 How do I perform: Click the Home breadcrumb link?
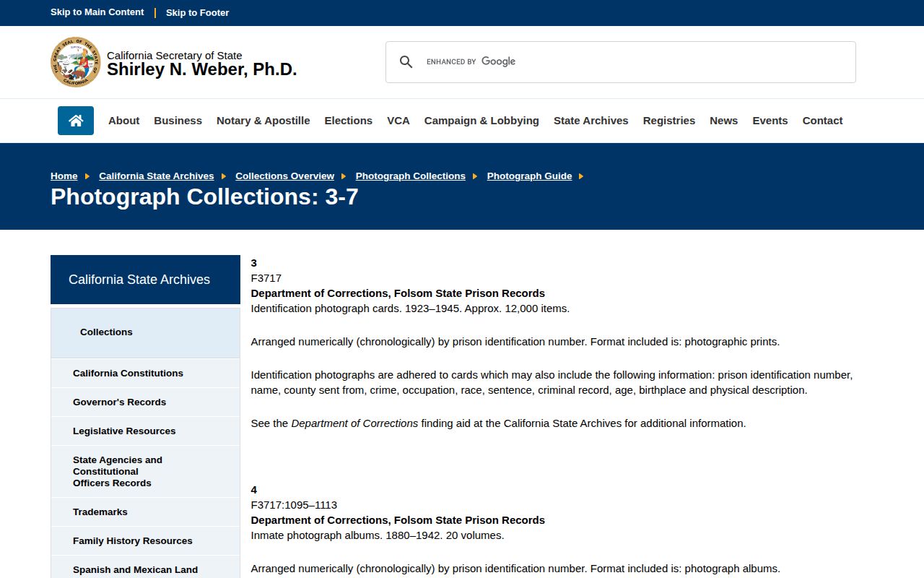click(x=64, y=176)
